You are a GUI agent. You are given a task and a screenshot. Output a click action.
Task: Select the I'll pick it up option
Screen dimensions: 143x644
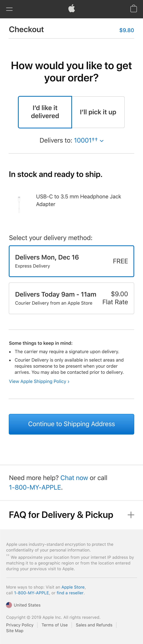98,112
